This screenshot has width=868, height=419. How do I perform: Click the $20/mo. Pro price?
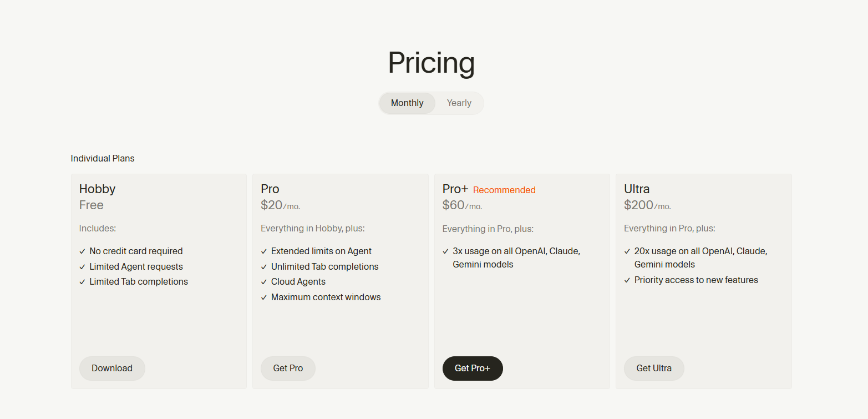tap(280, 205)
